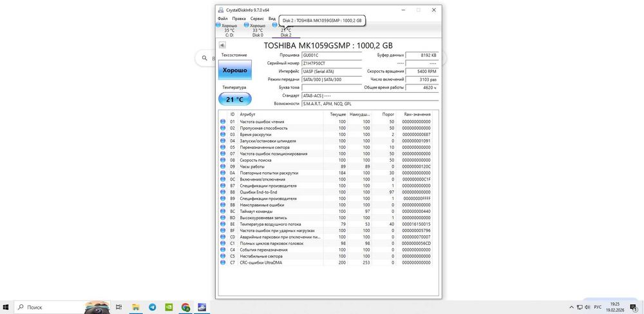This screenshot has height=314, width=644.
Task: Show hidden system tray icons
Action: [x=571, y=307]
